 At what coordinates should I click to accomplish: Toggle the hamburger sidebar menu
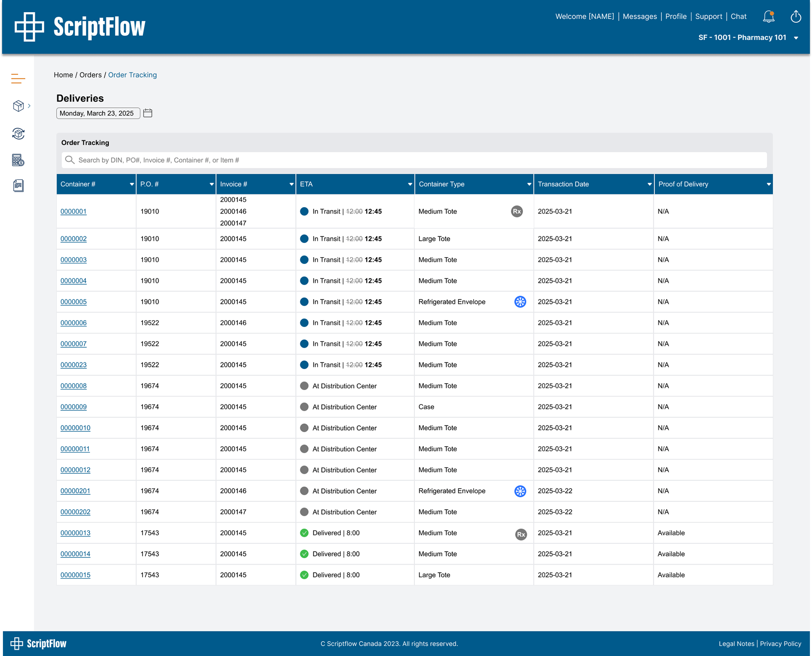pos(18,78)
